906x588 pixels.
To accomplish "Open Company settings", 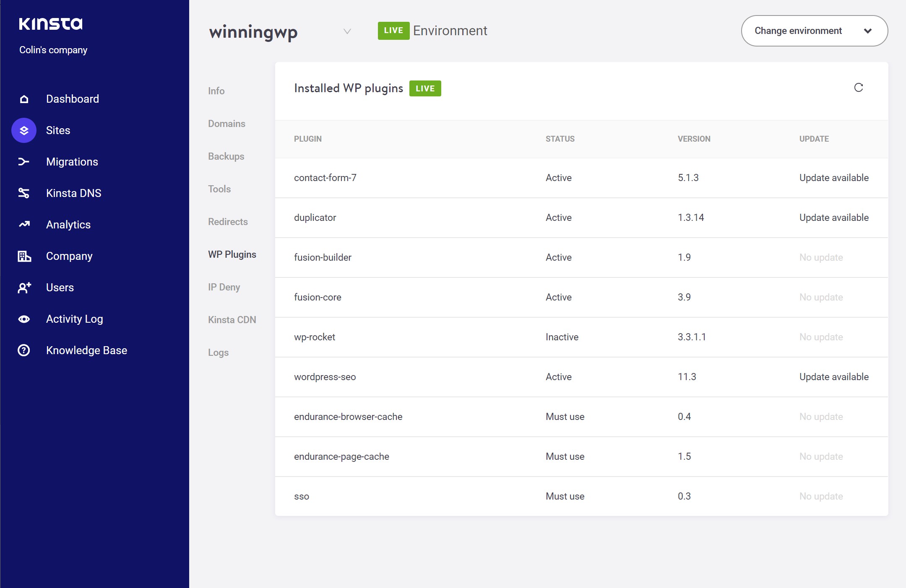I will pos(69,256).
